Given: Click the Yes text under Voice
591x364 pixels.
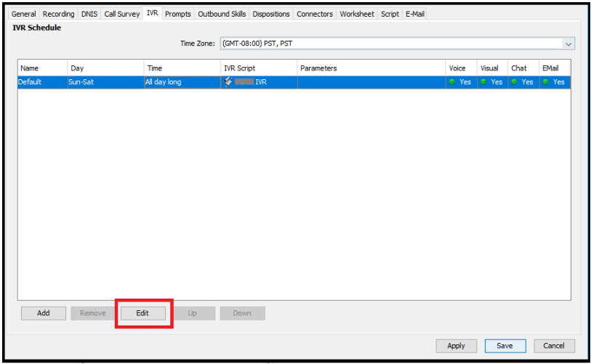Looking at the screenshot, I should 465,82.
